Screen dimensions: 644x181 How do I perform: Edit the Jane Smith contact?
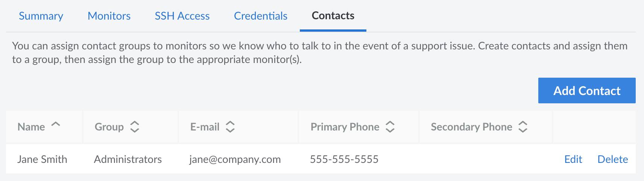point(573,159)
